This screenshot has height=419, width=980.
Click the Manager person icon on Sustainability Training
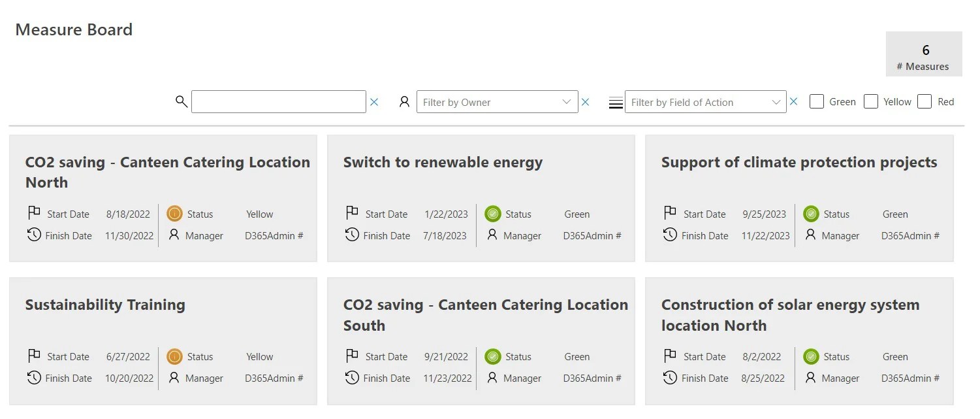coord(174,378)
